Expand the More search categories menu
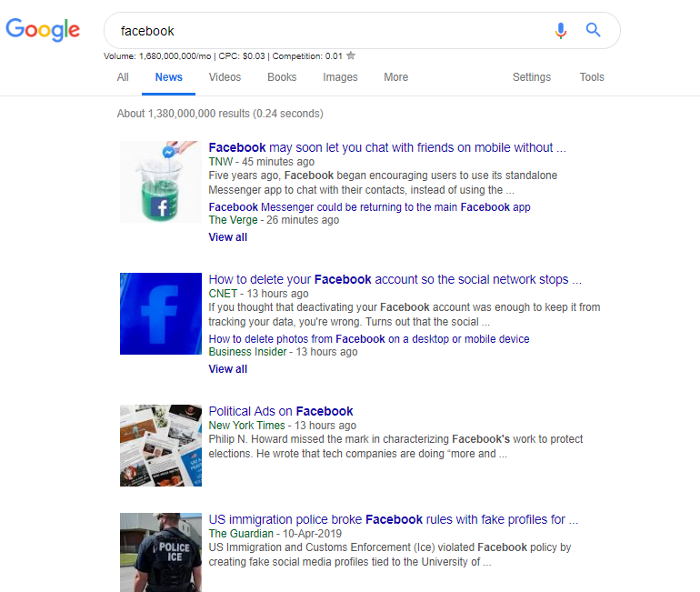The width and height of the screenshot is (700, 592). coord(395,77)
